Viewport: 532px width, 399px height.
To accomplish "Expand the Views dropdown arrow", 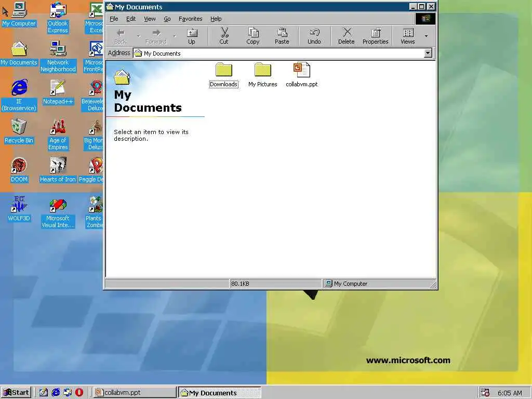I will click(x=426, y=36).
